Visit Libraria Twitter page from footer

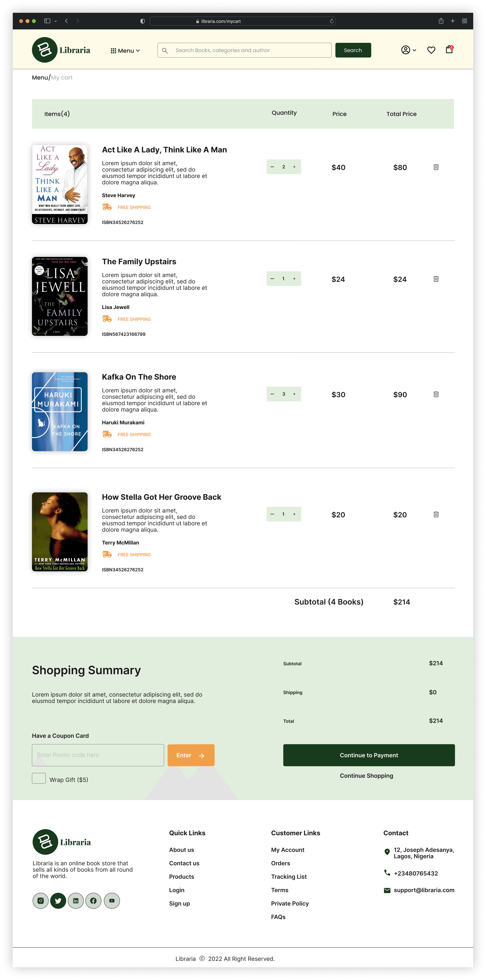point(58,900)
